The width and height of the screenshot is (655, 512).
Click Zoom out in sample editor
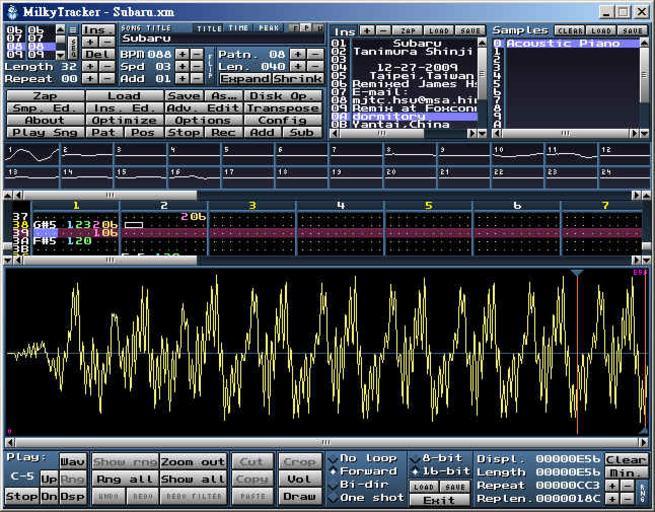pyautogui.click(x=192, y=462)
